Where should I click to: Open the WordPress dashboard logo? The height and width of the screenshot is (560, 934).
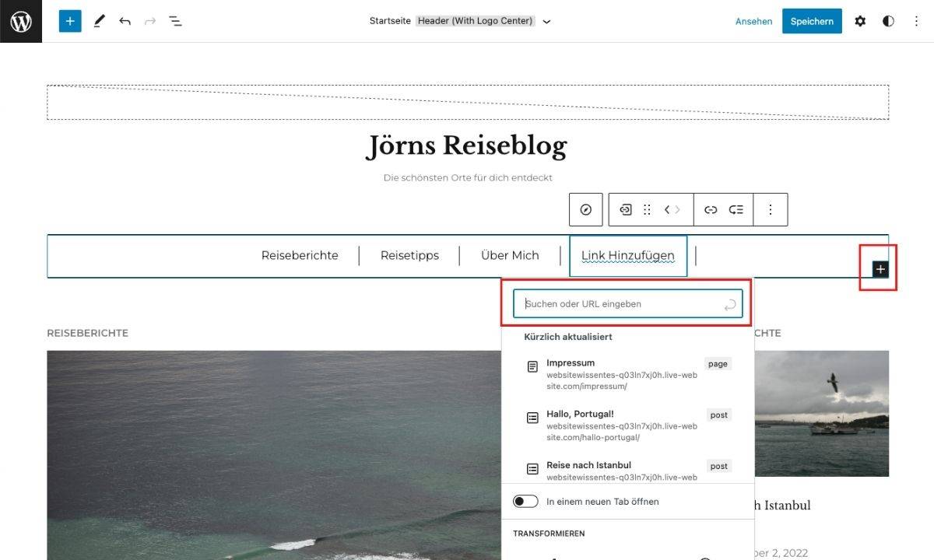21,21
